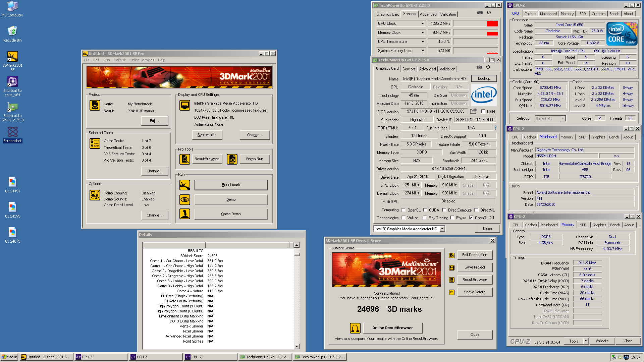
Task: Click the GPU-Z refresh icon
Action: [488, 67]
